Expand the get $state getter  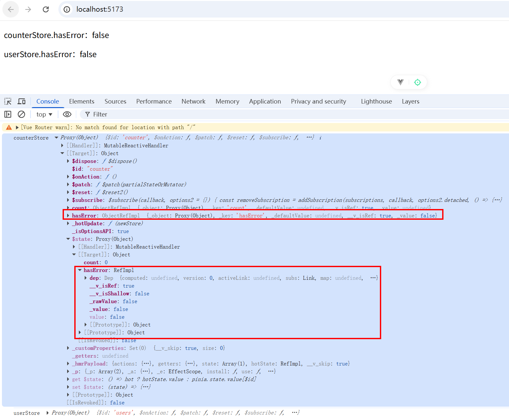(x=68, y=379)
